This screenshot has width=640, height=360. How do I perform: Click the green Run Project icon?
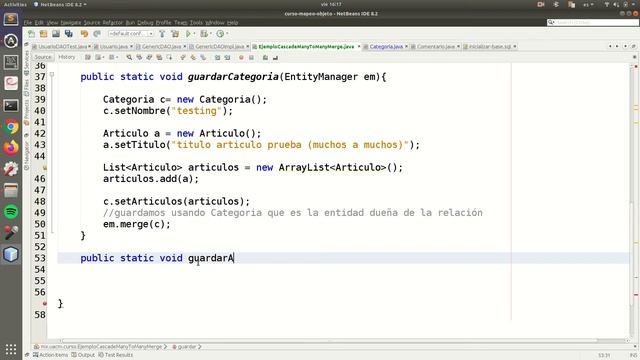point(188,34)
